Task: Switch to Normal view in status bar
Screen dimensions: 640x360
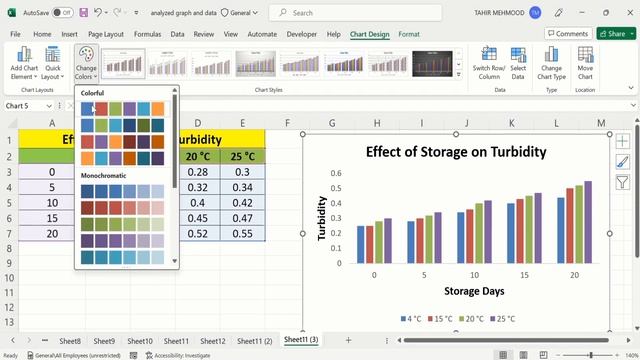Action: click(x=503, y=355)
